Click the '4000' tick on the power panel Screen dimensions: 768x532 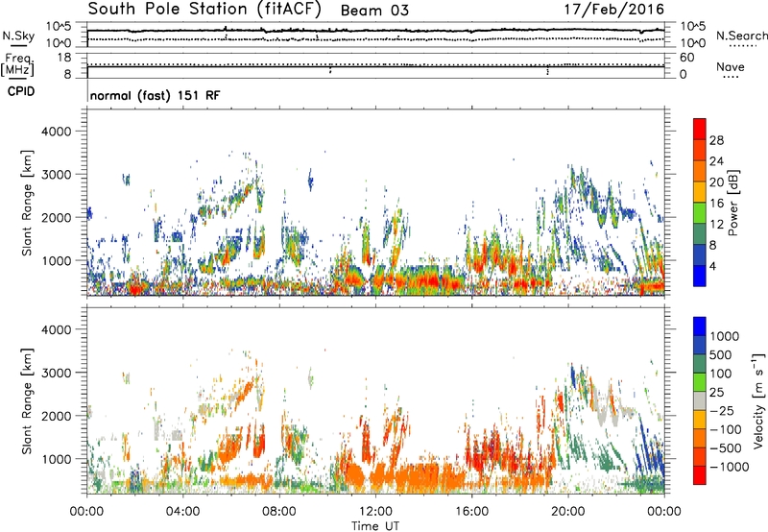[x=56, y=132]
